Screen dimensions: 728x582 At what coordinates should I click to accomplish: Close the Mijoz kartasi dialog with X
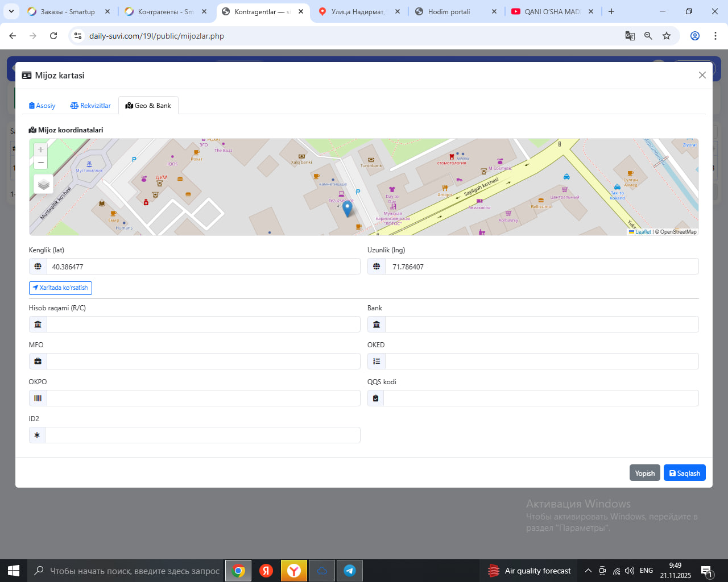(702, 75)
